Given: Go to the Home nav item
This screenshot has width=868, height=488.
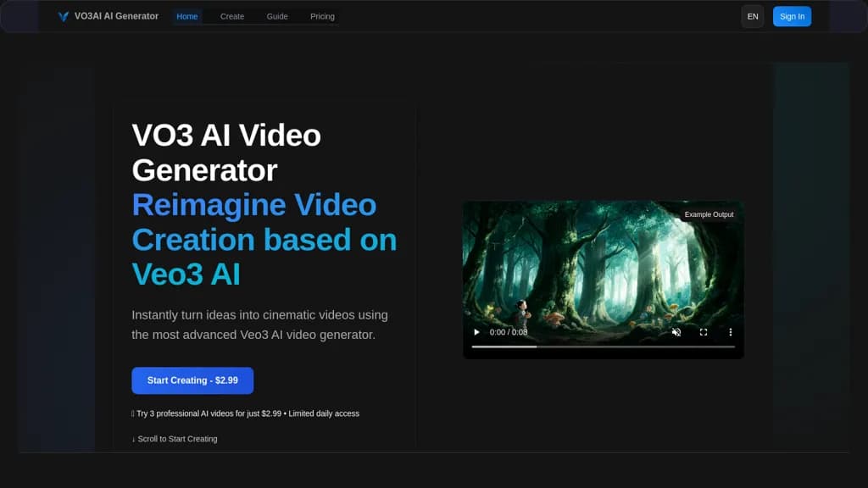Looking at the screenshot, I should [187, 17].
